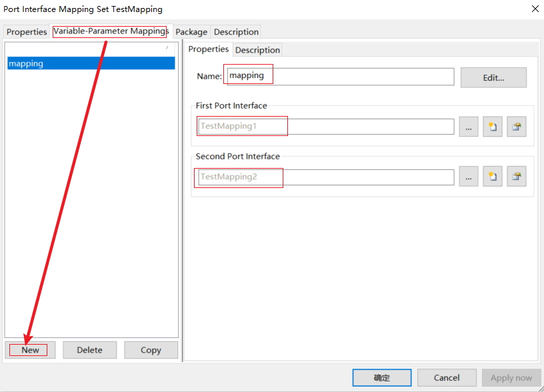Switch to the Variable-Parameter Mappings tab

110,31
